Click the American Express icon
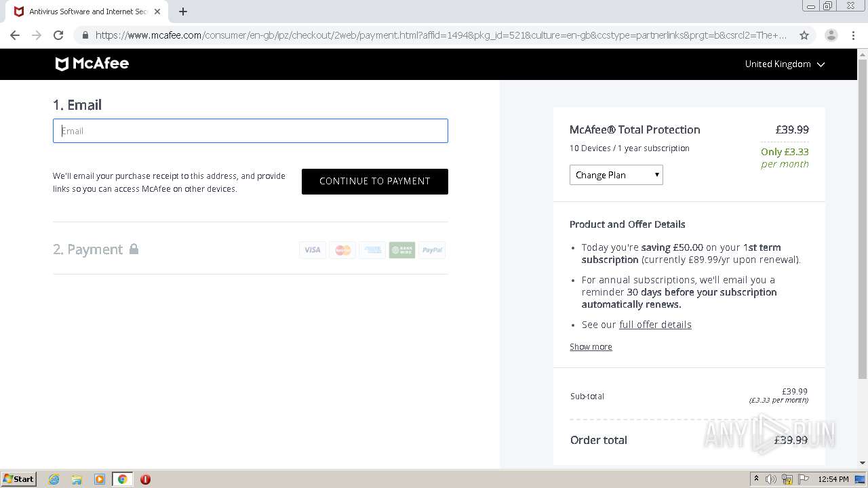Viewport: 868px width, 488px height. pos(372,250)
